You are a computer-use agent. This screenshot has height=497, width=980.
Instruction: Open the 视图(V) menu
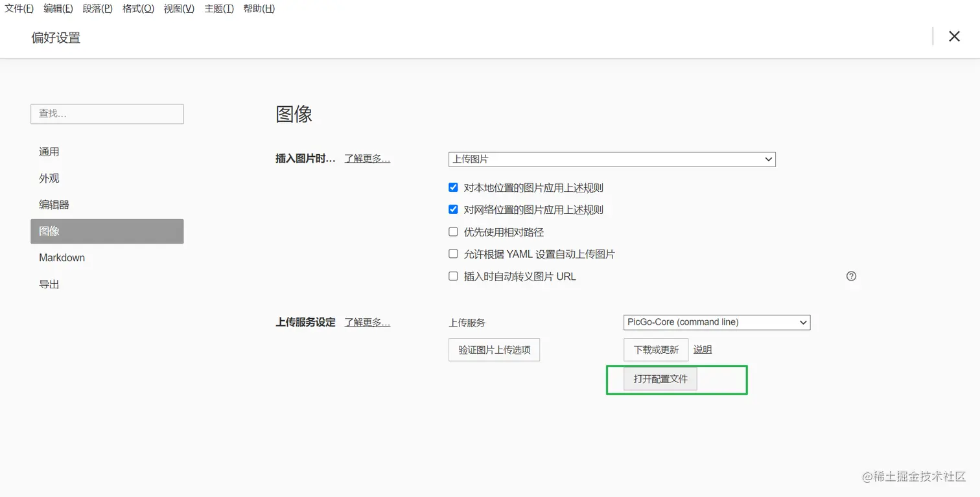[x=179, y=8]
